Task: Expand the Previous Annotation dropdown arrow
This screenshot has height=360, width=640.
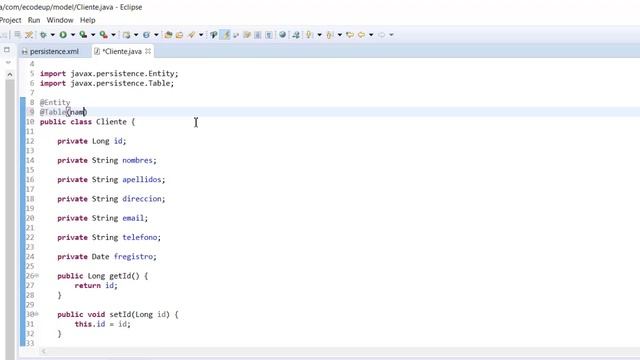Action: coord(340,35)
